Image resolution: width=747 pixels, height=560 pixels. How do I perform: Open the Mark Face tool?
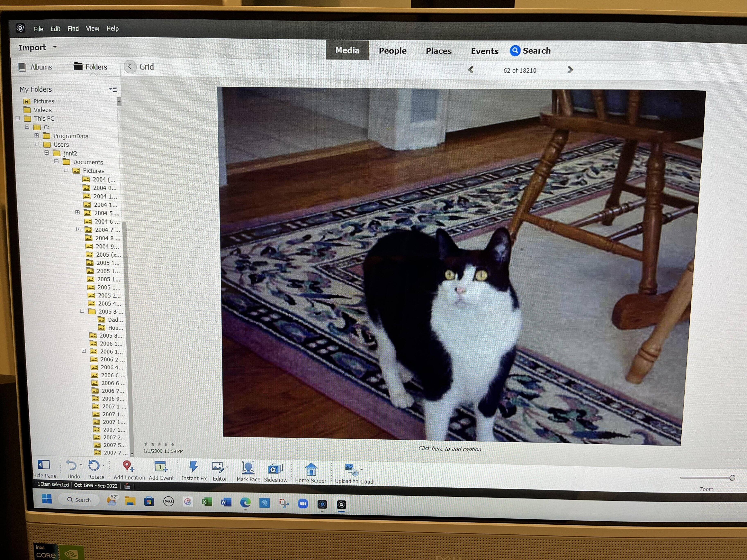coord(248,468)
